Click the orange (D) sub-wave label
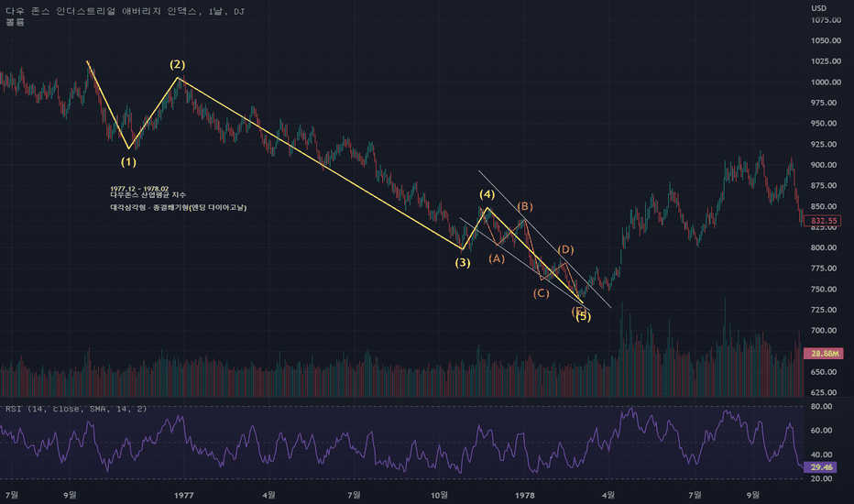The image size is (854, 504). coord(566,249)
